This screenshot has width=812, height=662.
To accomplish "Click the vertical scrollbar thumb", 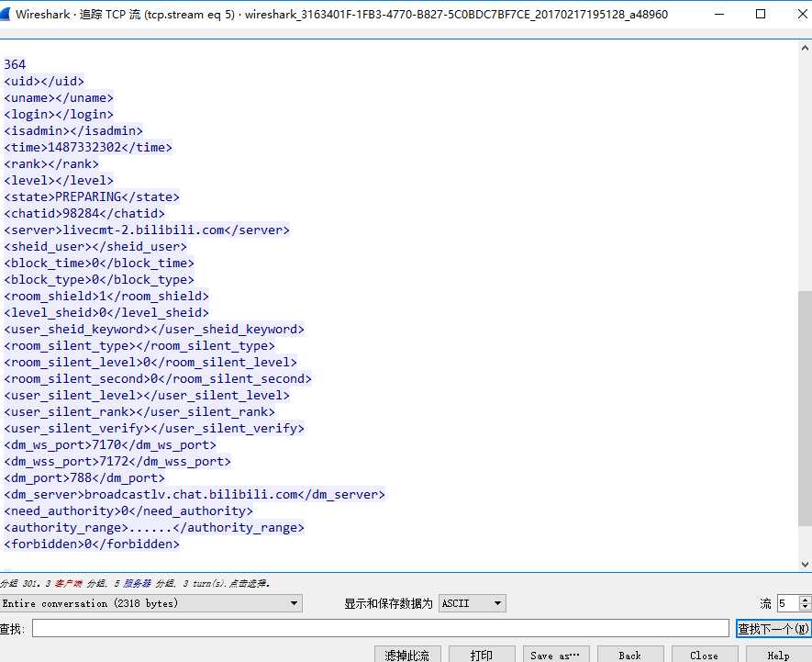I will (x=805, y=408).
